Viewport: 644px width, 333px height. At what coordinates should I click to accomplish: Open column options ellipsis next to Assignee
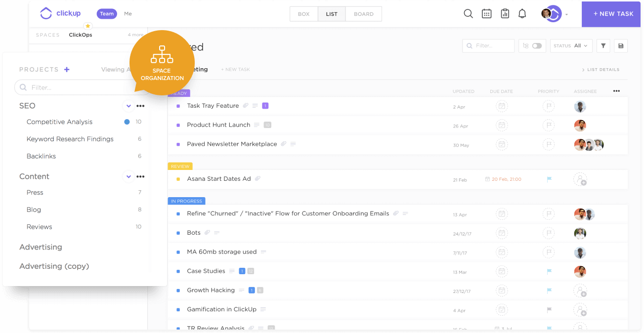coord(616,91)
